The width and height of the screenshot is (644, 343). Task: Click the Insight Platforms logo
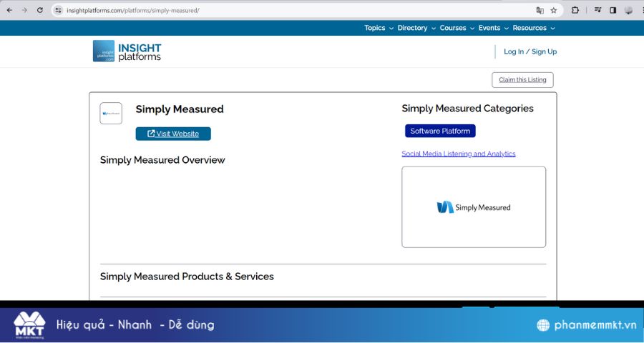coord(127,51)
